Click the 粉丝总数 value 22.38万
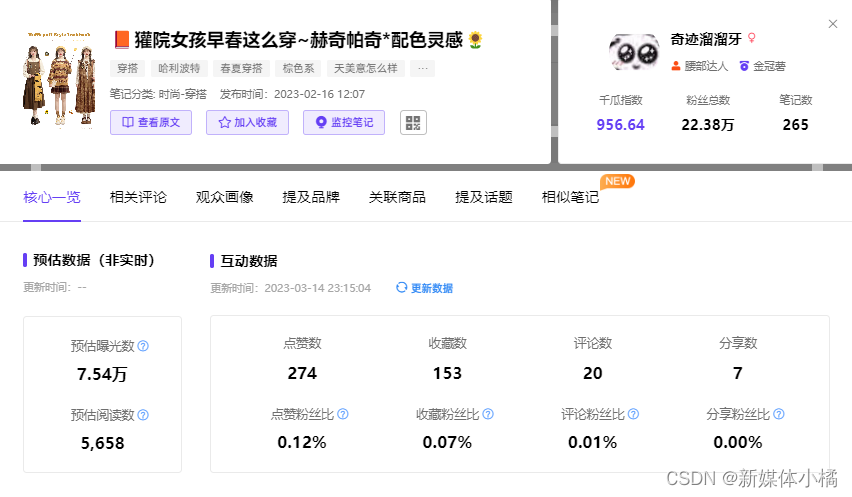The height and width of the screenshot is (497, 852). point(708,125)
